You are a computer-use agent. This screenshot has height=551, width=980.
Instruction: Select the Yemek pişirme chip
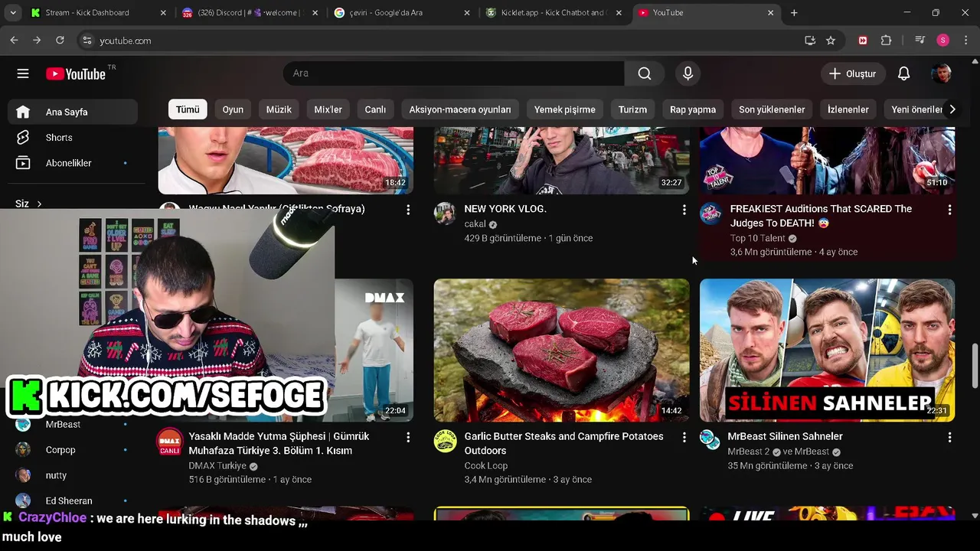click(x=565, y=109)
